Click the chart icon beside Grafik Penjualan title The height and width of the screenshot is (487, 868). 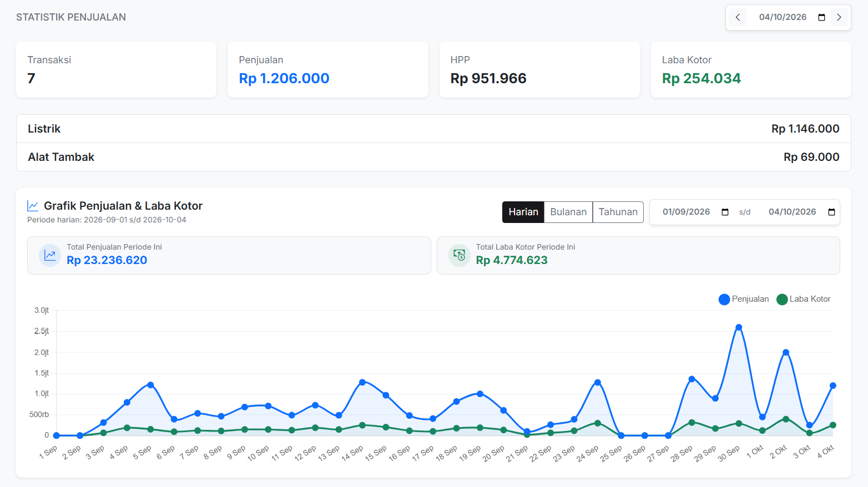point(33,206)
